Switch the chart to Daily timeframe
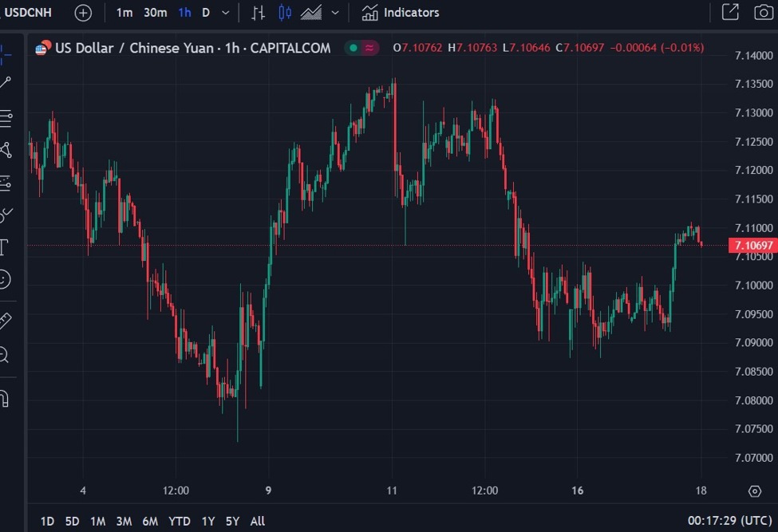Viewport: 778px width, 532px height. [205, 13]
